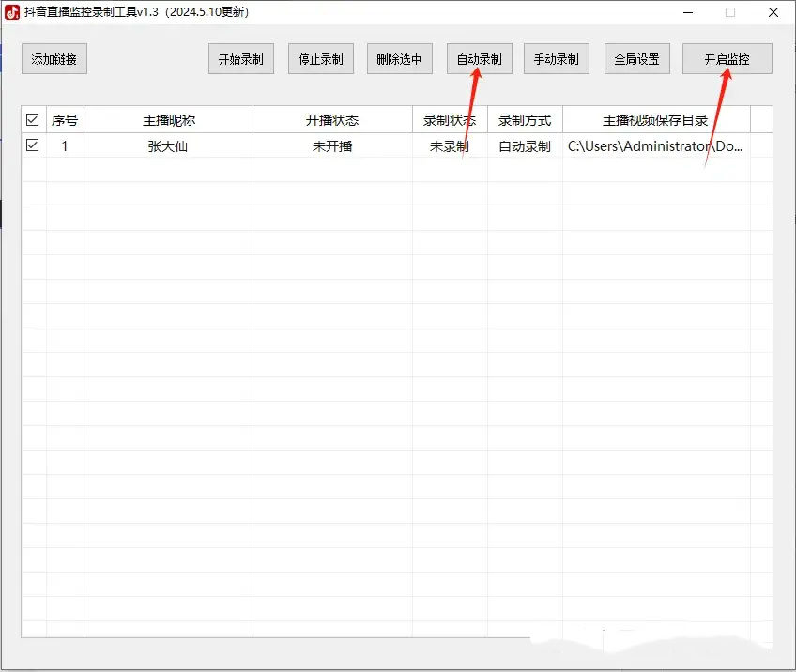Click 主播视频保存目录 column header

click(656, 120)
